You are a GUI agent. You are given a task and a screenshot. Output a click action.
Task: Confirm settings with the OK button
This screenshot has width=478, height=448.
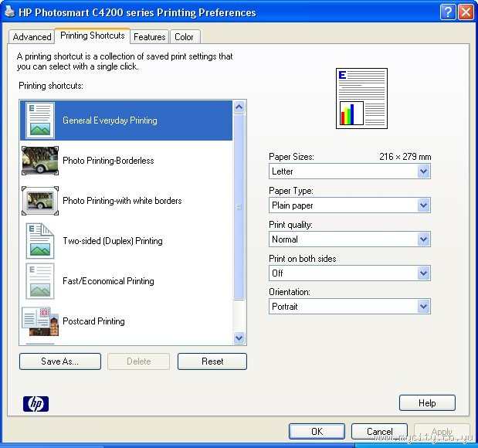click(317, 431)
